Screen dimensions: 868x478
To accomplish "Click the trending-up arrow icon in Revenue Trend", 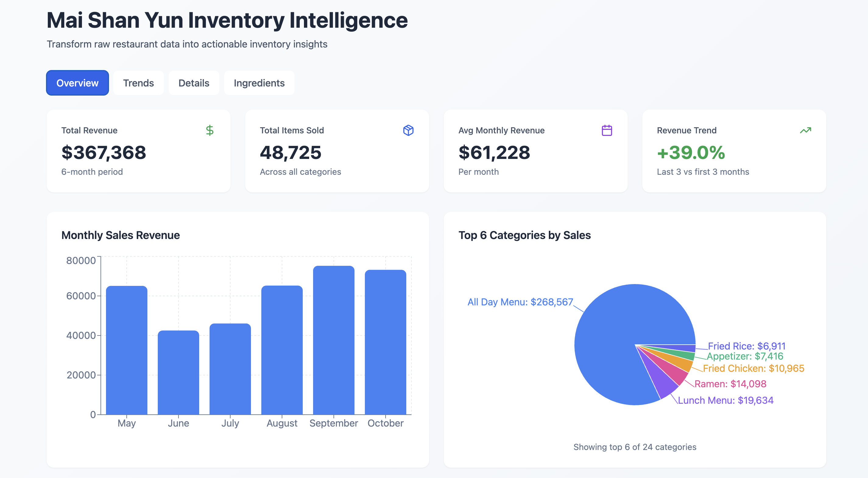I will coord(805,130).
